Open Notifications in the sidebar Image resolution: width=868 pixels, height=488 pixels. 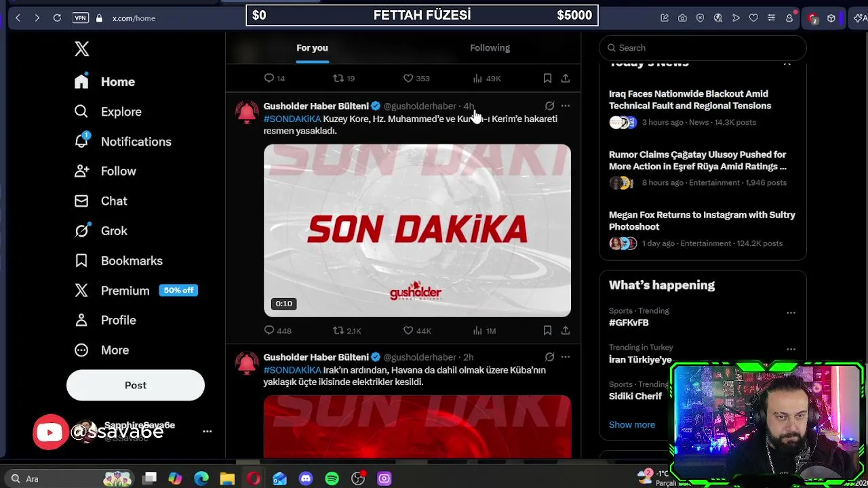(x=123, y=141)
